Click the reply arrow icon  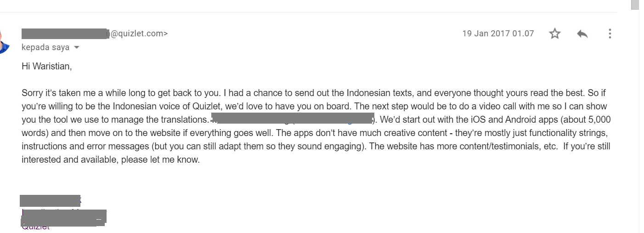coord(582,34)
